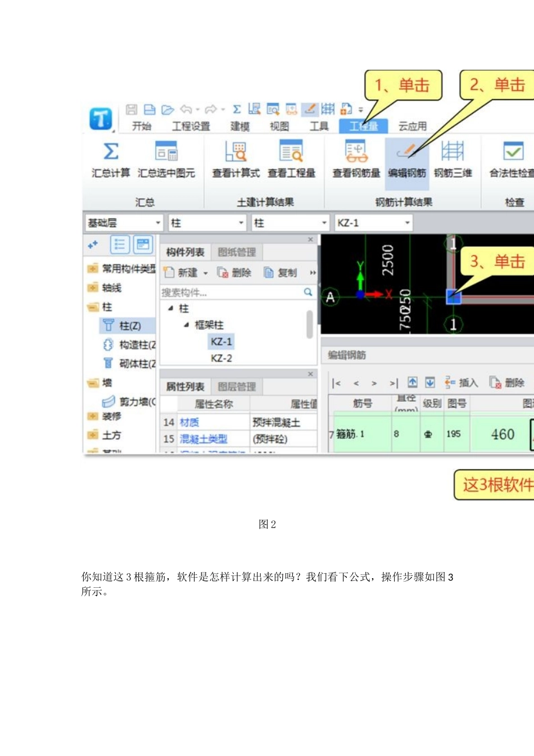Image resolution: width=534 pixels, height=756 pixels.
Task: Open the second 柱 component type dropdown
Action: point(291,223)
